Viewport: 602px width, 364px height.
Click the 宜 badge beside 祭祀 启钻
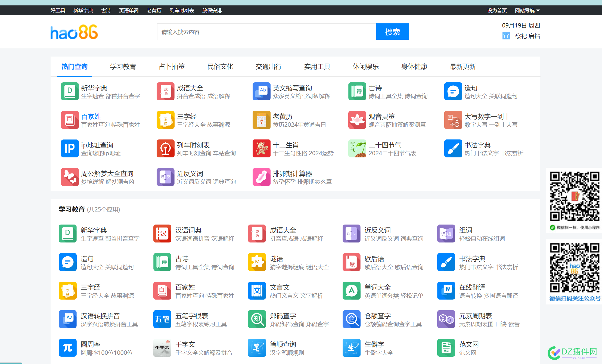pyautogui.click(x=506, y=36)
